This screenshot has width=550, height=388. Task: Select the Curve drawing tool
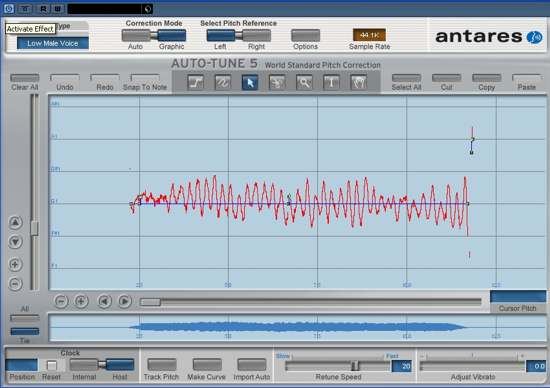[223, 83]
